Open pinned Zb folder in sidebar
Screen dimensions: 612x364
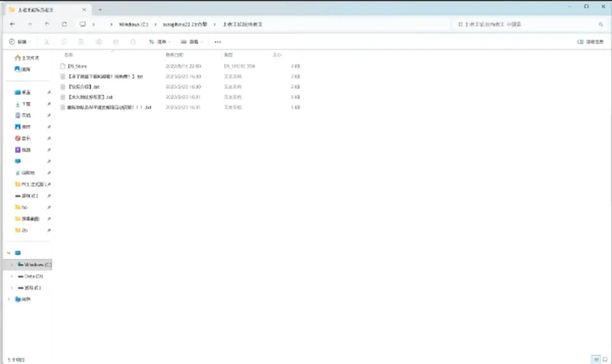[21, 230]
